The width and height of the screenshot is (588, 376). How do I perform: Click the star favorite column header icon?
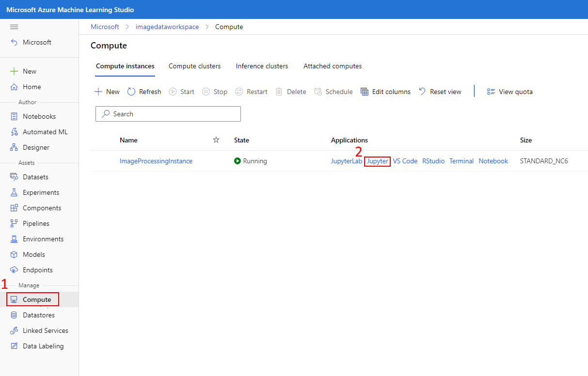(216, 140)
